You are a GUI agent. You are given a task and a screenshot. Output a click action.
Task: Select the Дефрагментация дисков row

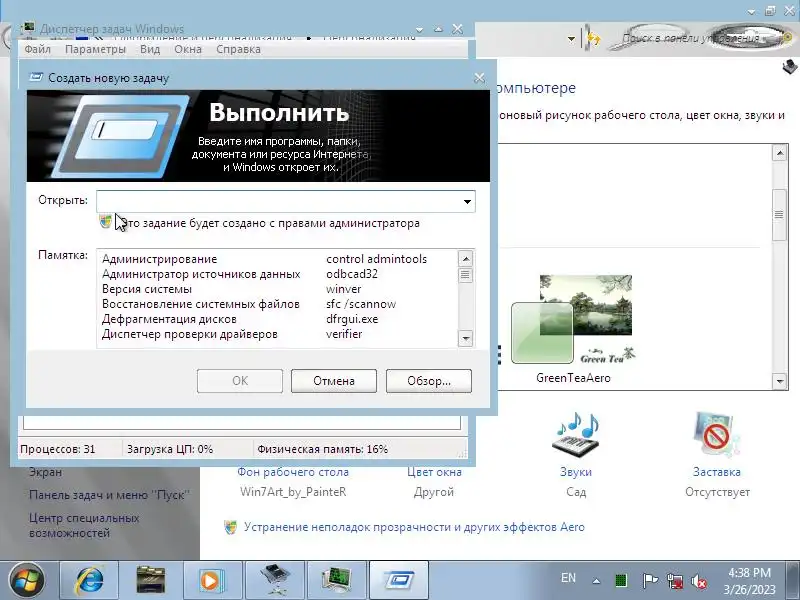tap(278, 319)
